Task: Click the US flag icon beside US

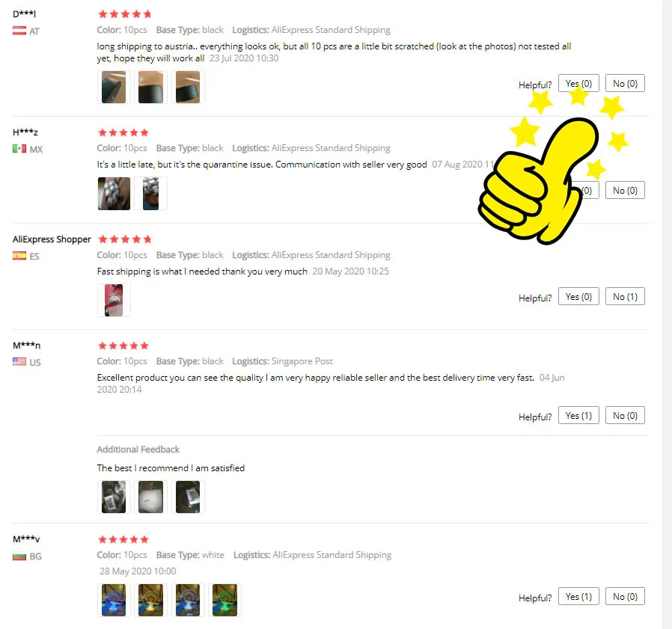Action: coord(19,362)
